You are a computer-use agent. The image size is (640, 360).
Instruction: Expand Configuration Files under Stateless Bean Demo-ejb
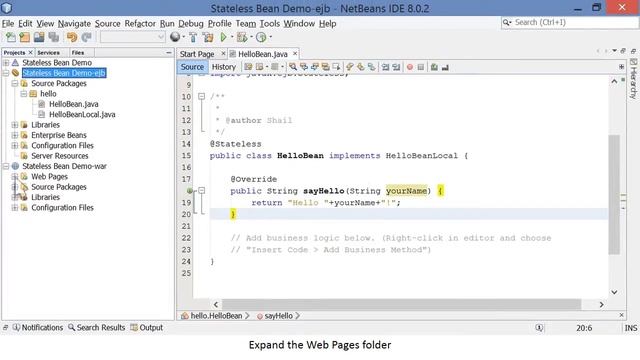pyautogui.click(x=15, y=146)
